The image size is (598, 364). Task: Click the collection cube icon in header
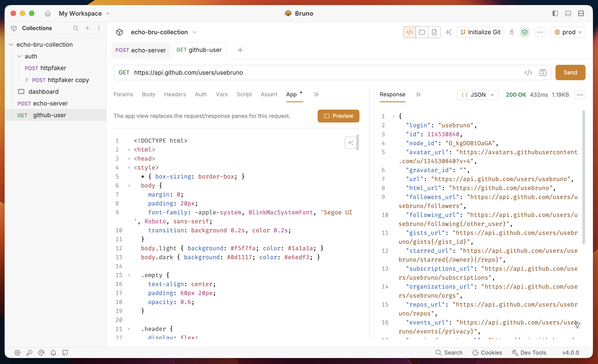(x=120, y=32)
